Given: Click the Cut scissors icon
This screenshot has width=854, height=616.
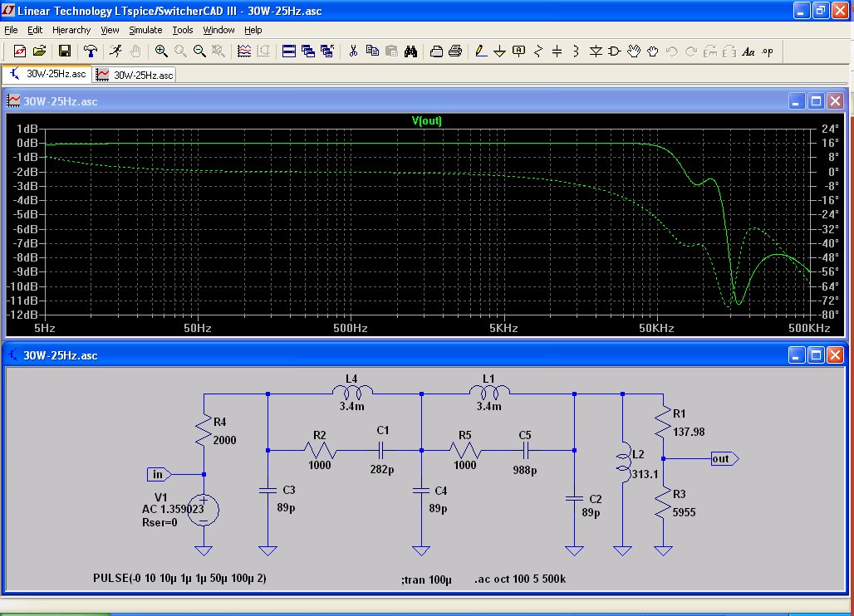Looking at the screenshot, I should tap(352, 51).
